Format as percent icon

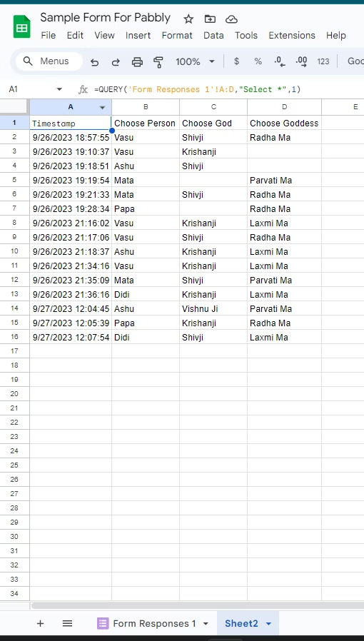[x=258, y=61]
